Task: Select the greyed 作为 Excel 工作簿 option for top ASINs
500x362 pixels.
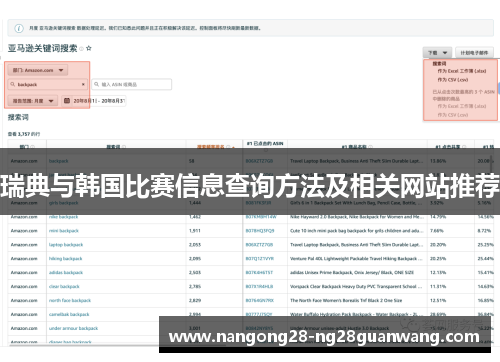Action: pyautogui.click(x=462, y=106)
